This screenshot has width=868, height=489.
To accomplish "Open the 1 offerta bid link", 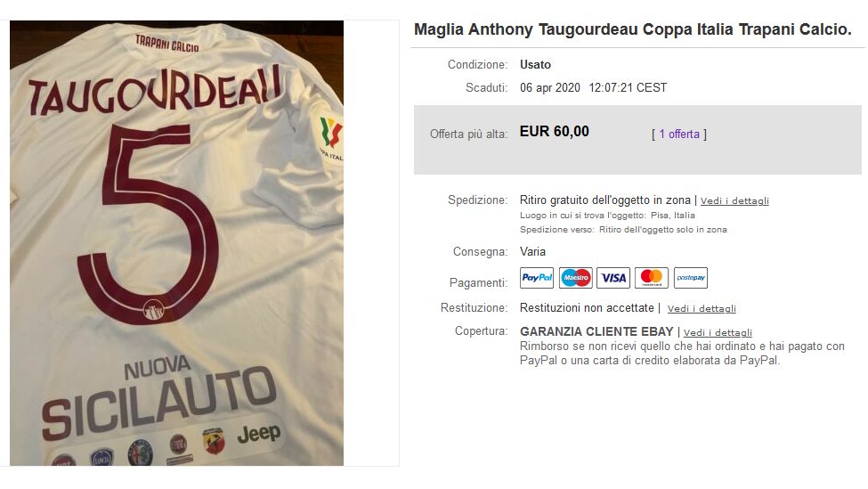I will point(678,134).
